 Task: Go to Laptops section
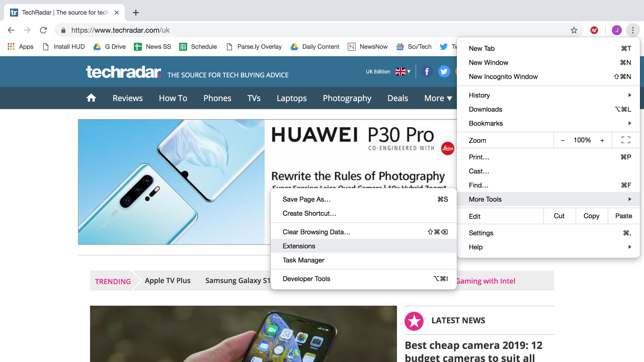[291, 98]
